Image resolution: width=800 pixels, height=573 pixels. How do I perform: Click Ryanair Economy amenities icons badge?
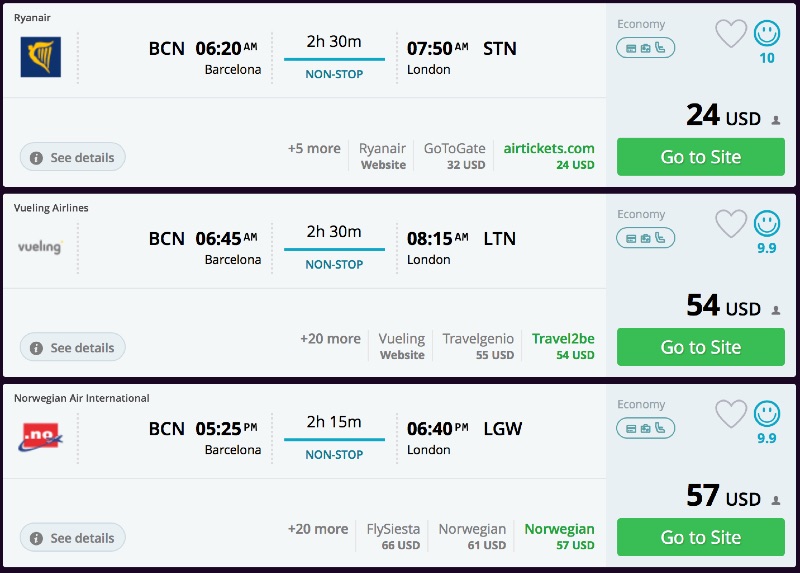[x=645, y=47]
